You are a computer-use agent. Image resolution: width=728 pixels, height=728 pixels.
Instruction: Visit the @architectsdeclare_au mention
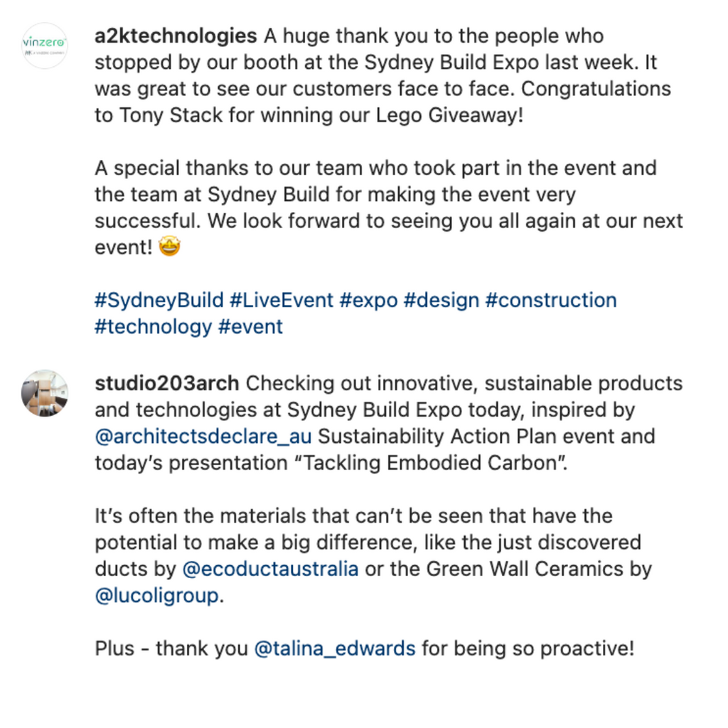tap(203, 437)
